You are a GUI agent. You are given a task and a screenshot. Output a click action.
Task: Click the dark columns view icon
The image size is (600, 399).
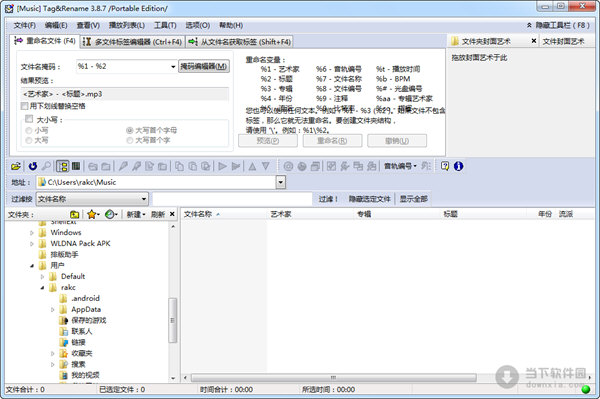76,166
